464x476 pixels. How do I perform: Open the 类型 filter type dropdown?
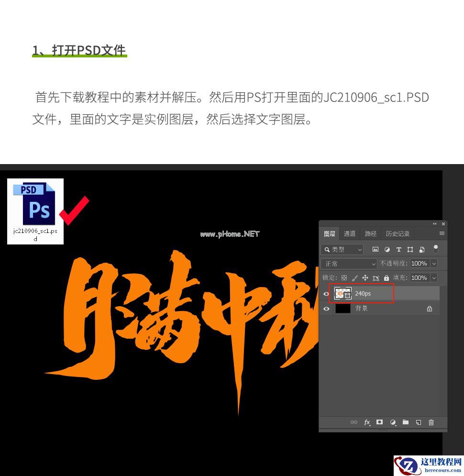[342, 249]
